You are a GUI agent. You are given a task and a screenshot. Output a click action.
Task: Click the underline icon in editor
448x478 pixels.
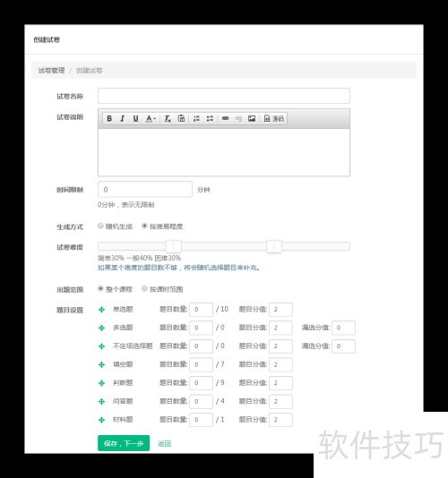[136, 118]
